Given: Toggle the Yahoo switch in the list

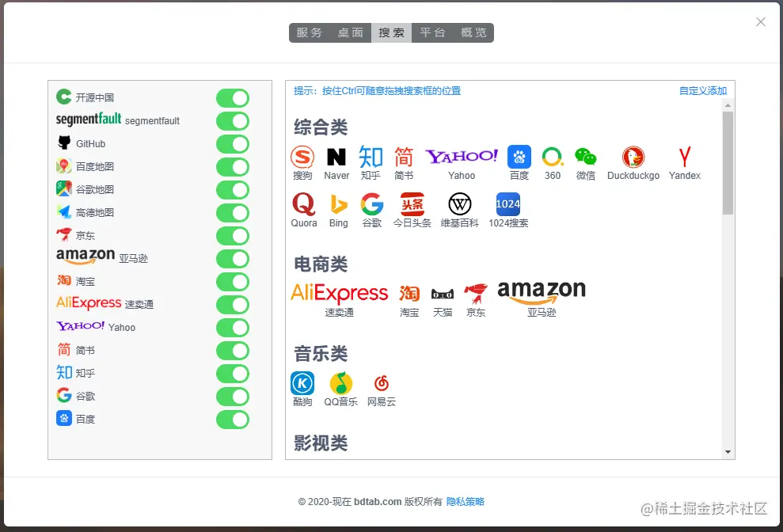Looking at the screenshot, I should click(233, 328).
